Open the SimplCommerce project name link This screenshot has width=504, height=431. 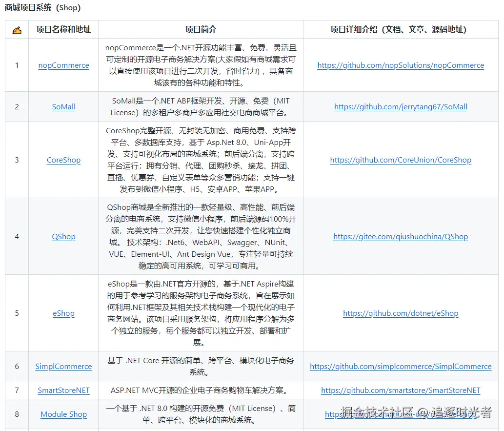point(63,367)
